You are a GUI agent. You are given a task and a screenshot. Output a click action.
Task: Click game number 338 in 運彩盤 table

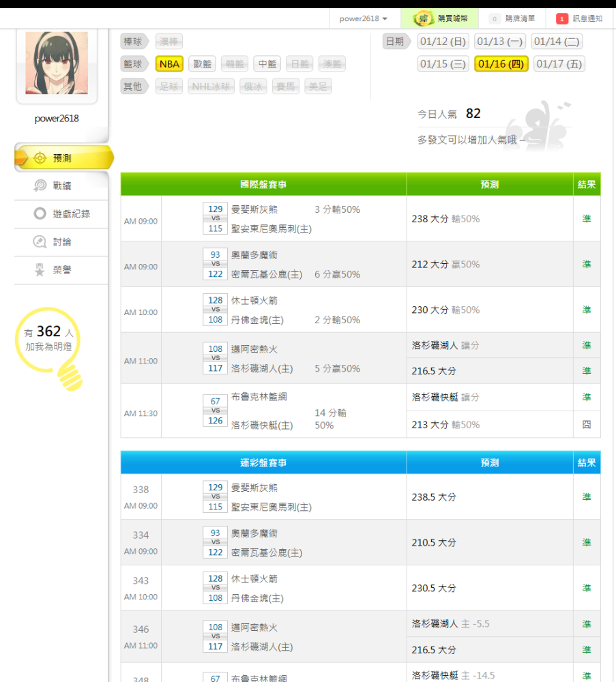pyautogui.click(x=141, y=490)
